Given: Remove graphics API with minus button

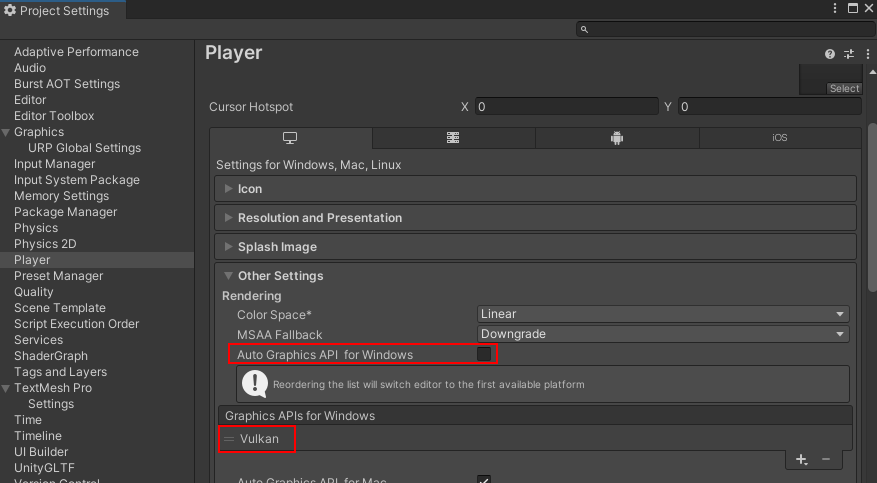Looking at the screenshot, I should tap(826, 459).
